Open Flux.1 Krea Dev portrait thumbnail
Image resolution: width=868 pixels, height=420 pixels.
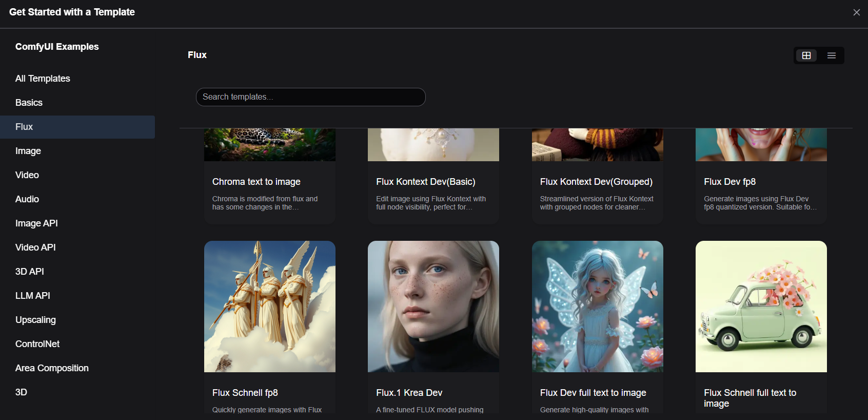pyautogui.click(x=433, y=307)
